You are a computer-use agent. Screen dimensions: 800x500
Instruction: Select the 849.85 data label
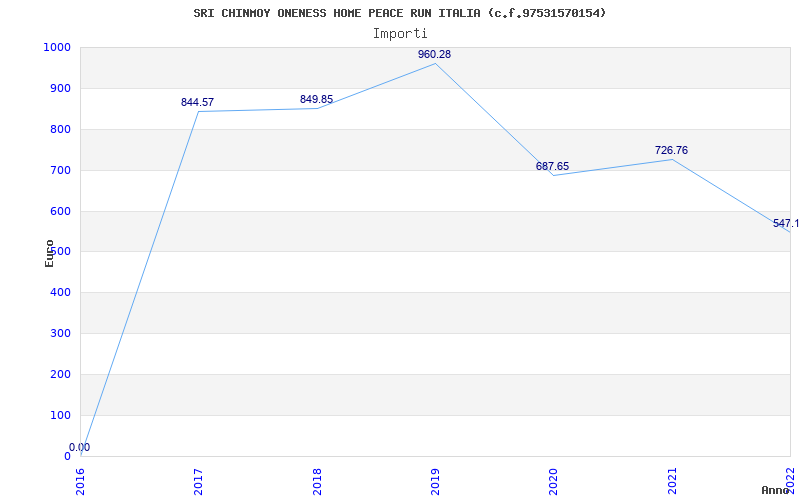[316, 99]
